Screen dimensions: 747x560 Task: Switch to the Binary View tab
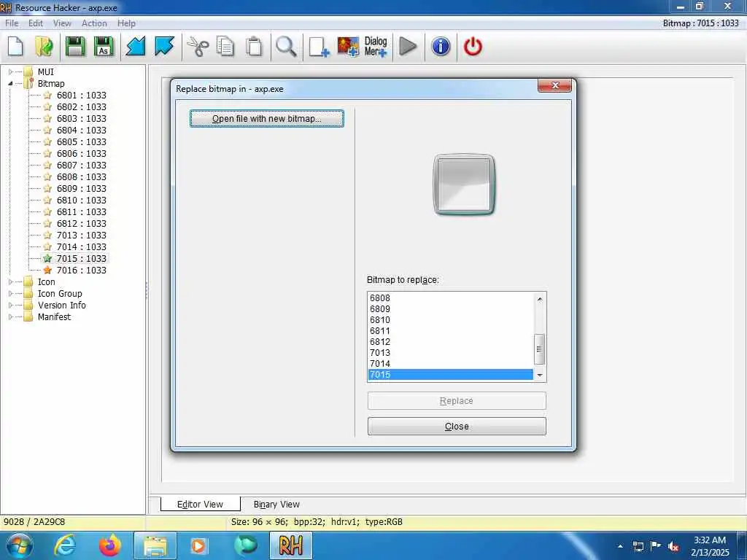(x=276, y=505)
